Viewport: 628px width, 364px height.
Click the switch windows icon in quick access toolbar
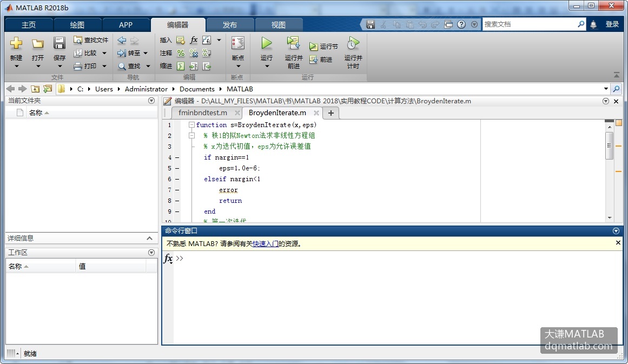point(448,24)
